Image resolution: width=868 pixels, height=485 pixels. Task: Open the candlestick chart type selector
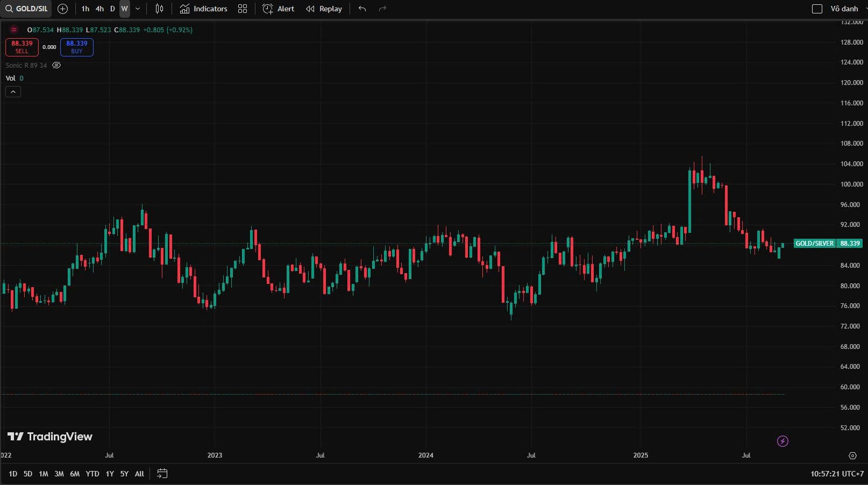click(159, 9)
